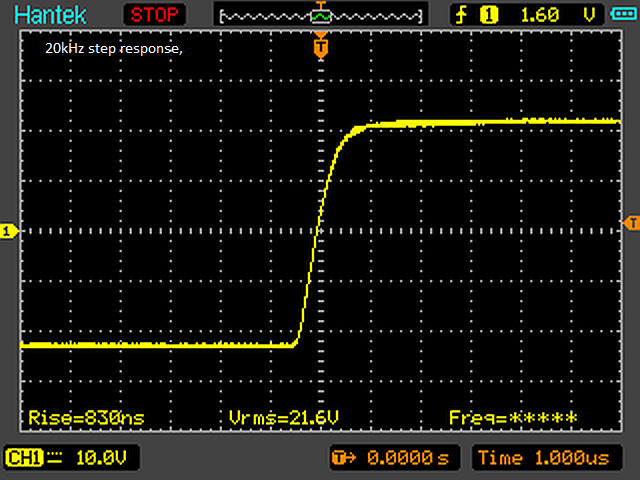Screen dimensions: 640x480
Task: Click the Time 1.000us timebase readout
Action: 544,458
